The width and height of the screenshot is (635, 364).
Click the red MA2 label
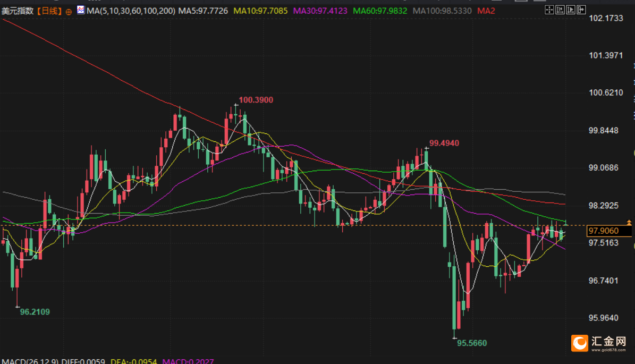486,11
